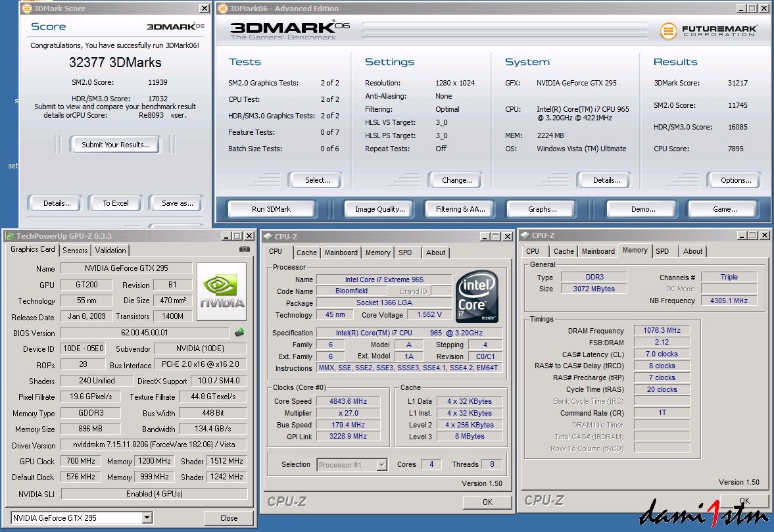Open the Image Quality settings
The image size is (774, 532).
[380, 209]
